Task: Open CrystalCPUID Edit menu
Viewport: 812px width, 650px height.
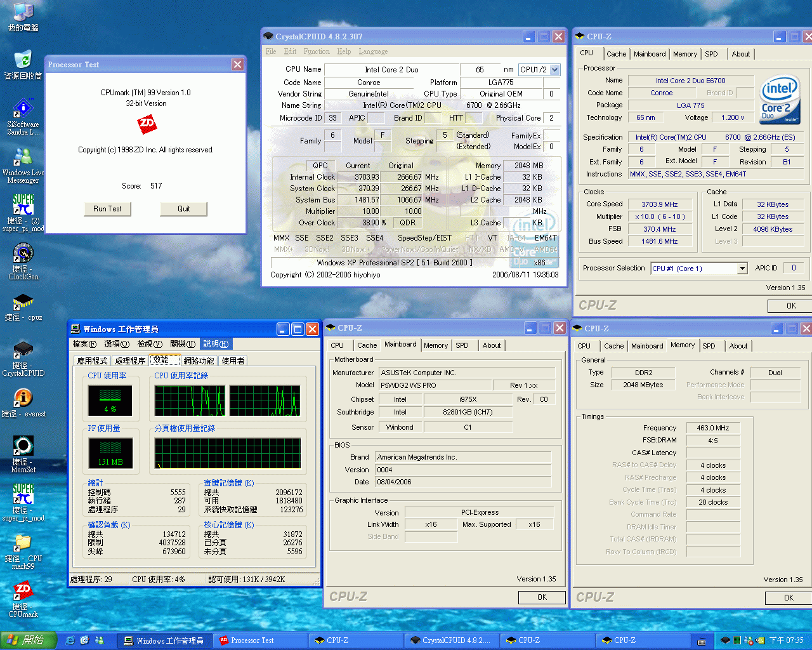Action: (x=290, y=51)
